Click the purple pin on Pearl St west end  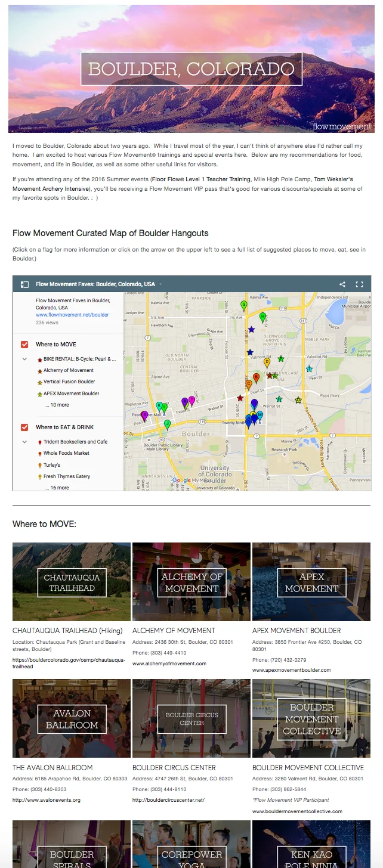(x=144, y=416)
